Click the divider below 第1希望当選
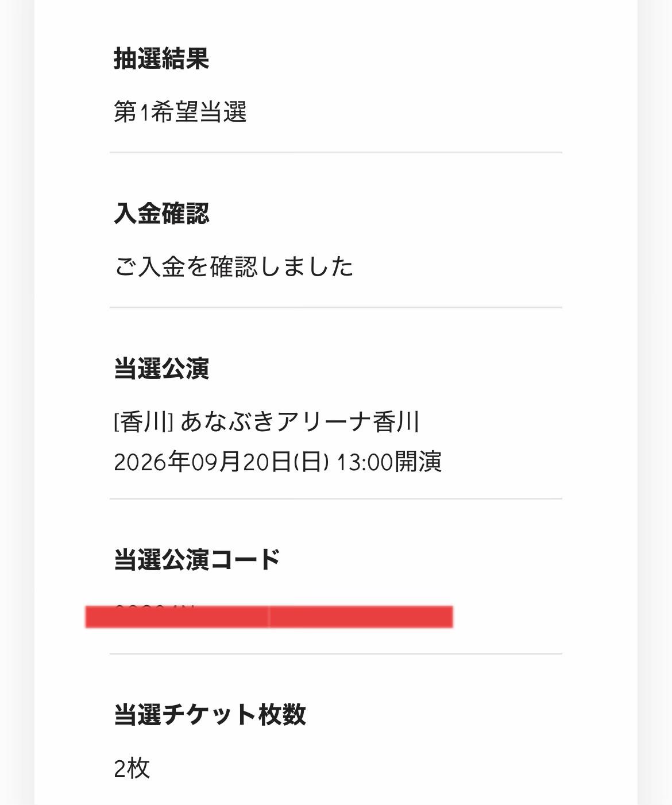Viewport: 672px width, 805px height. (336, 153)
